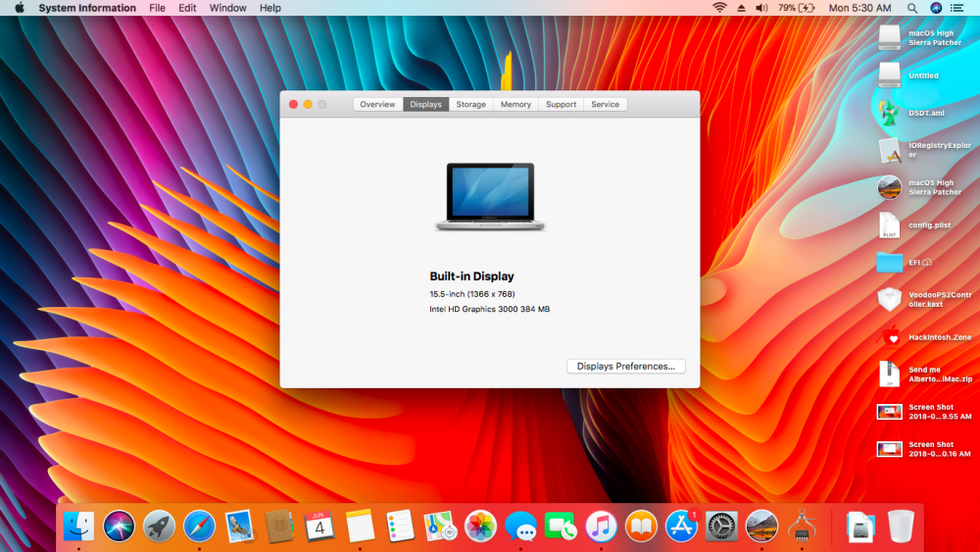Switch to the Service tab

coord(605,104)
